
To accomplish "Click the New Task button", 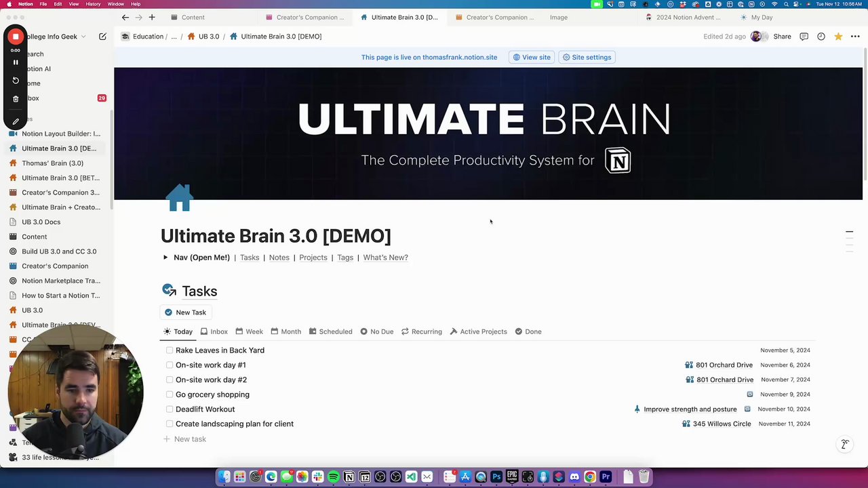I will (x=185, y=312).
